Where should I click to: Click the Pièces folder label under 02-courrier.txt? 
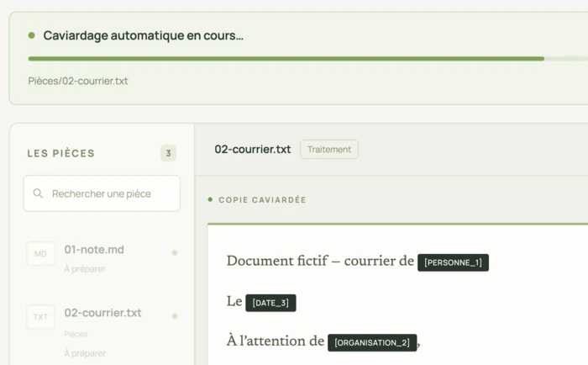pos(76,334)
